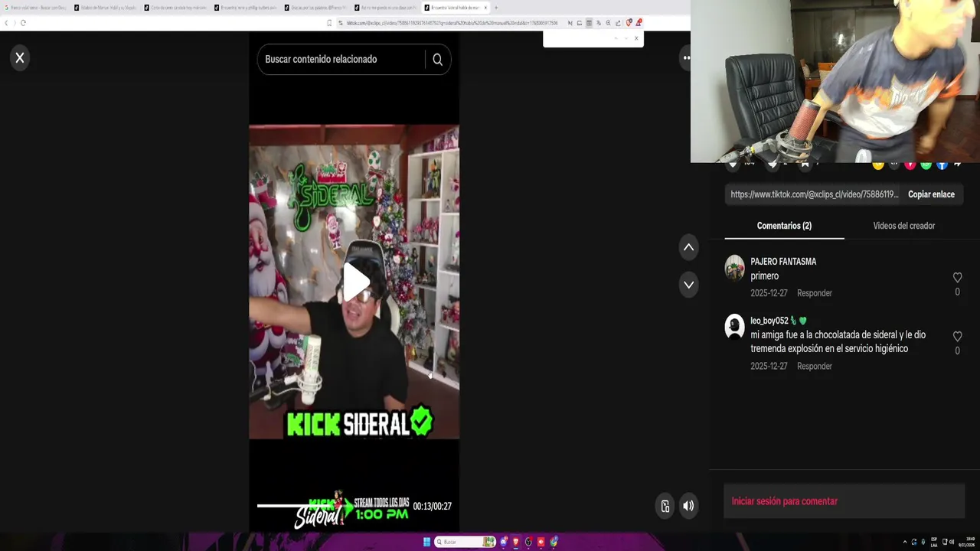The height and width of the screenshot is (551, 980).
Task: Toggle auto-scroll icon next to the volume button
Action: click(665, 506)
